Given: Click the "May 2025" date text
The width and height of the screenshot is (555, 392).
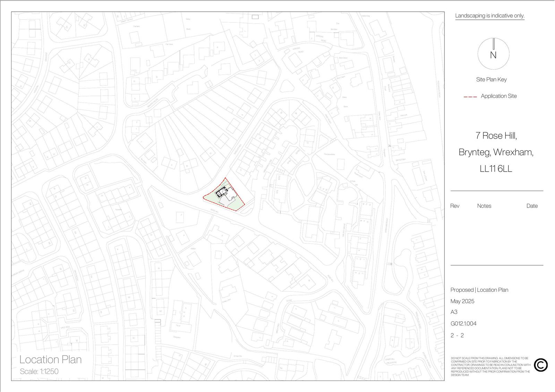Looking at the screenshot, I should pos(462,301).
